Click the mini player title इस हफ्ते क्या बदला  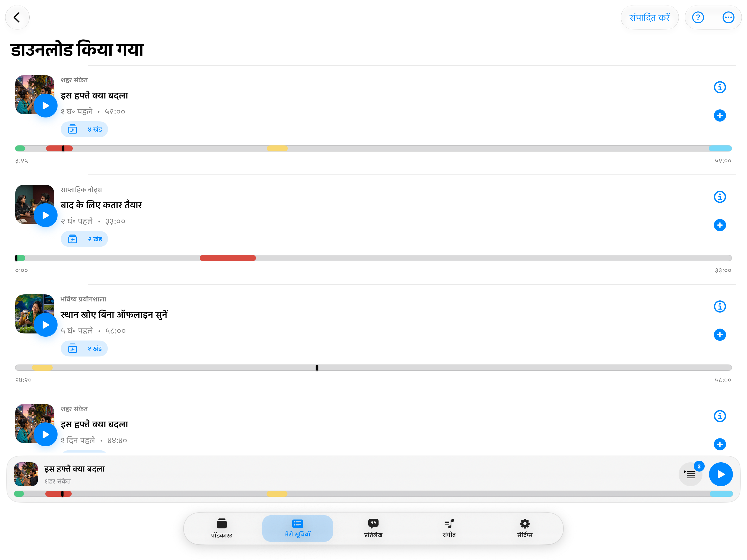click(x=75, y=469)
